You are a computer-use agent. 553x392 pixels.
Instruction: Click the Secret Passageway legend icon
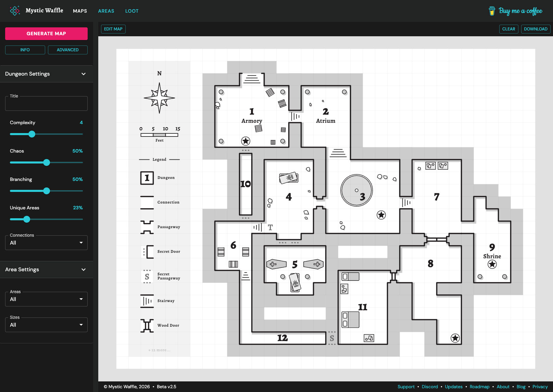(147, 276)
